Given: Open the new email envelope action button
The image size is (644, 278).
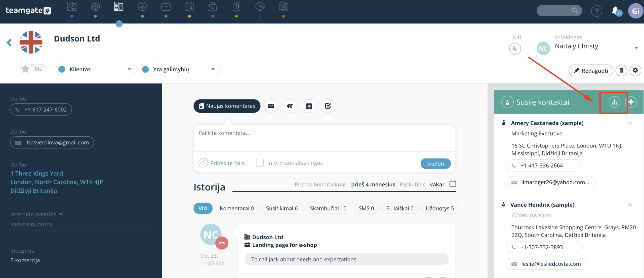Looking at the screenshot, I should pyautogui.click(x=271, y=106).
